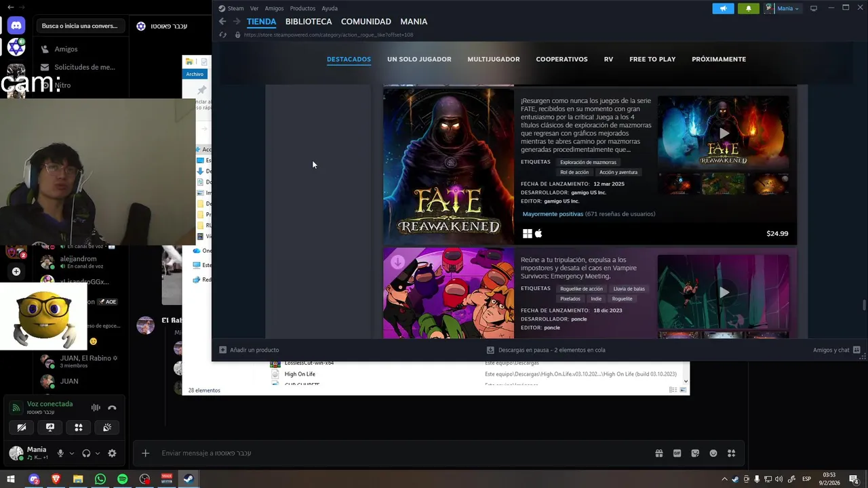The height and width of the screenshot is (488, 868).
Task: Toggle Discord noise suppression waveform icon
Action: pyautogui.click(x=96, y=407)
